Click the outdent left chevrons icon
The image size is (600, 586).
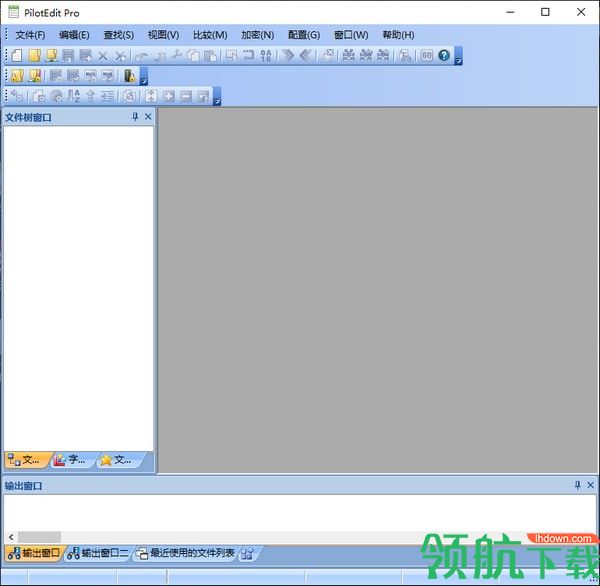305,56
